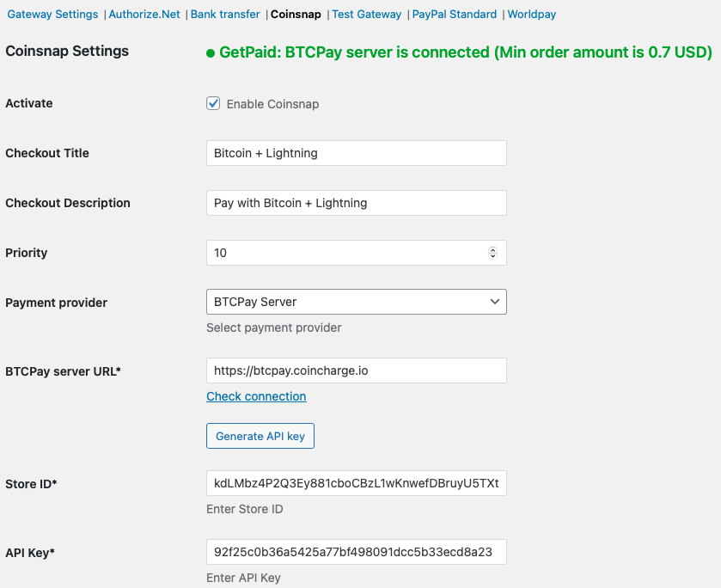This screenshot has width=721, height=588.
Task: Switch to PayPal Standard tab
Action: tap(454, 15)
